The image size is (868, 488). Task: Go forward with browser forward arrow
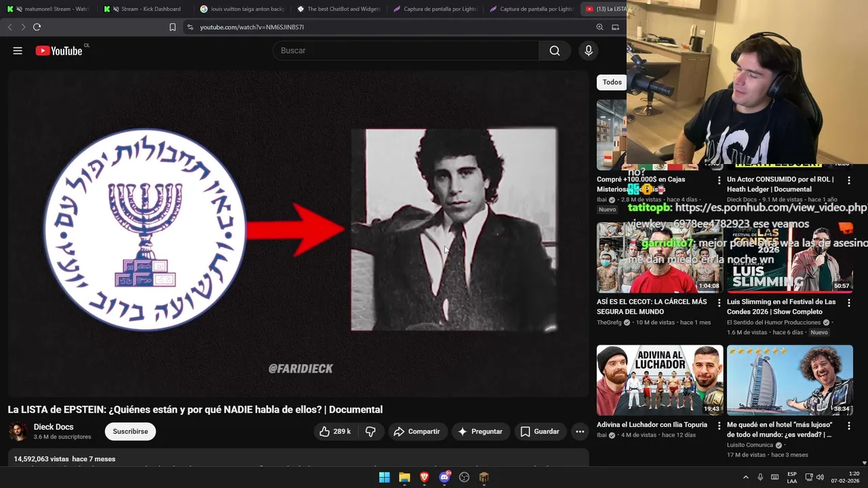[23, 27]
